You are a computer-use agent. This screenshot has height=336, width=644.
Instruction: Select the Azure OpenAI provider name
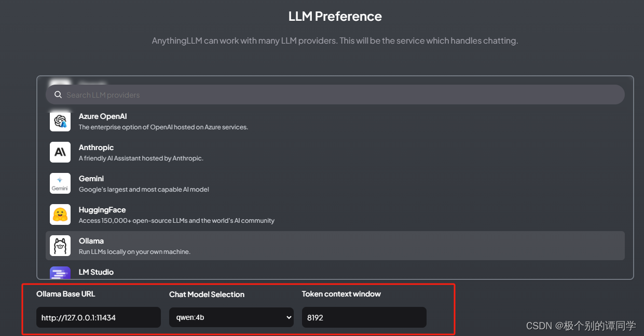103,116
